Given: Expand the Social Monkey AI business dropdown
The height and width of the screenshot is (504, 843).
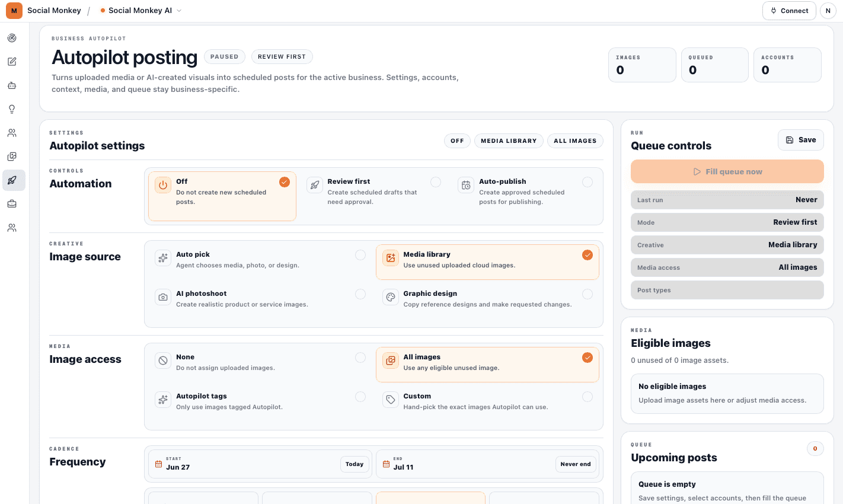Looking at the screenshot, I should coord(141,11).
